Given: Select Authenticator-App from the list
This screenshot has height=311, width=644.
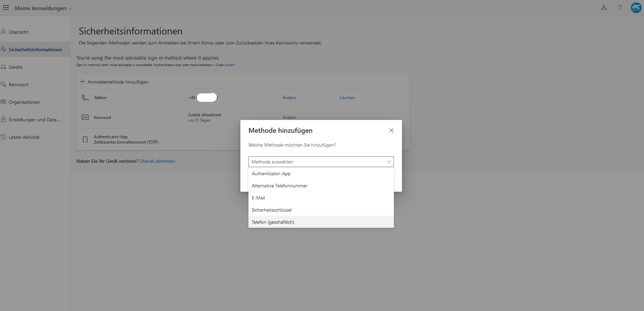Looking at the screenshot, I should pos(271,174).
